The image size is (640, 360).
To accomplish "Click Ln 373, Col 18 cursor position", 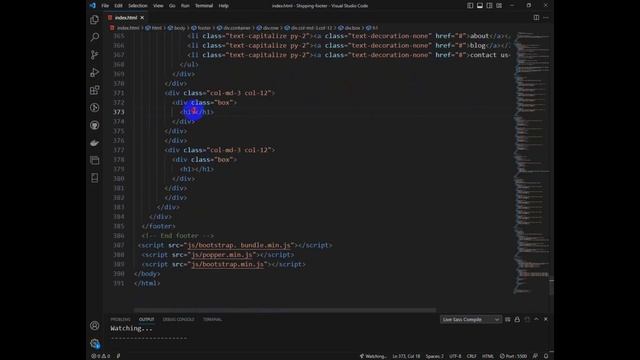I will pos(406,356).
